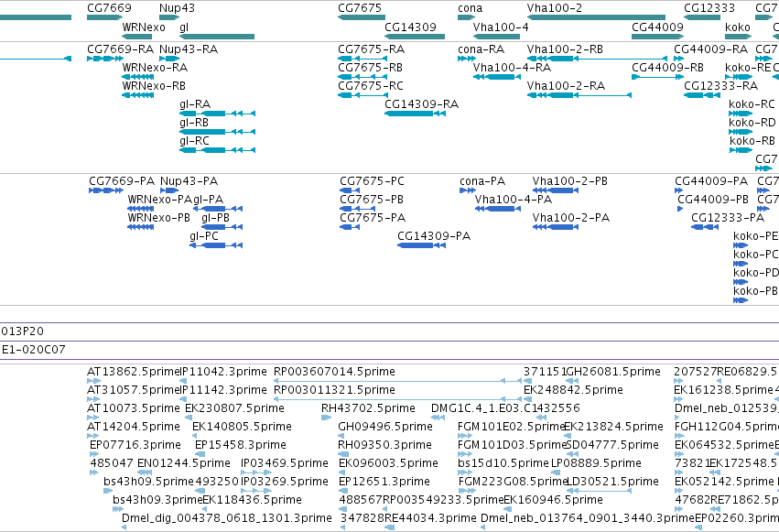Click the FGM101E02.5prime EST label
The width and height of the screenshot is (779, 532).
tap(511, 427)
